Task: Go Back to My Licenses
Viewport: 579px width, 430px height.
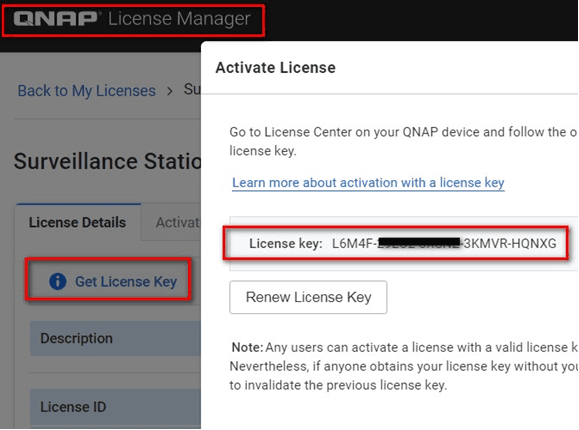Action: [x=87, y=91]
